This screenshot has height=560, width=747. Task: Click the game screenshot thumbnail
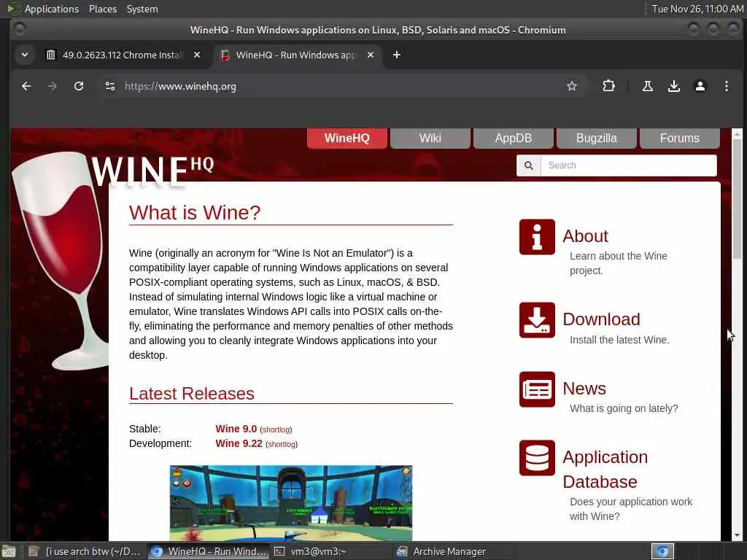(290, 502)
